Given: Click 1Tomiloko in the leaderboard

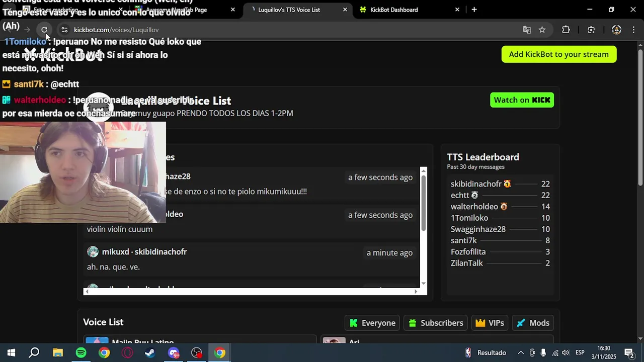Looking at the screenshot, I should click(469, 218).
